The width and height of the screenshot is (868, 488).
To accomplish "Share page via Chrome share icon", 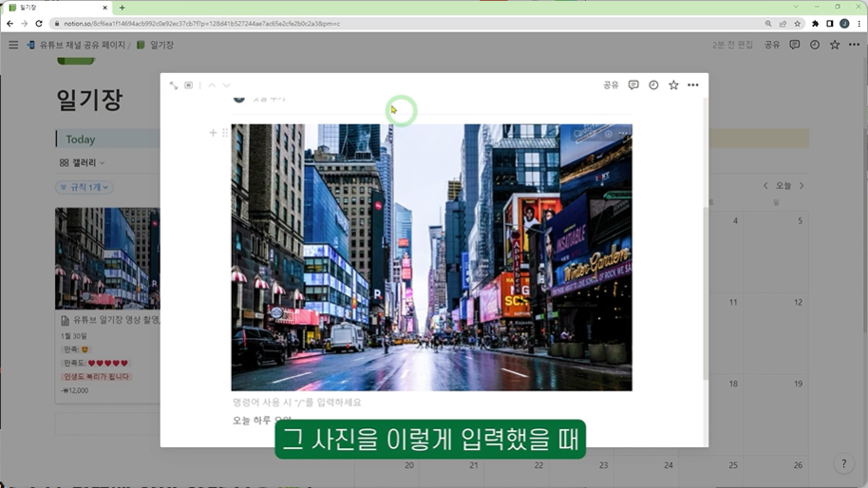I will pos(783,23).
